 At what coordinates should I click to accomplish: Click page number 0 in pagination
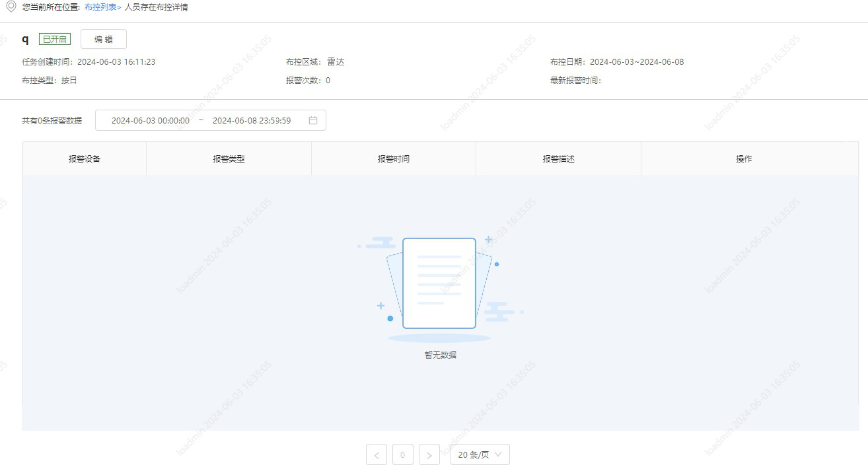tap(403, 454)
